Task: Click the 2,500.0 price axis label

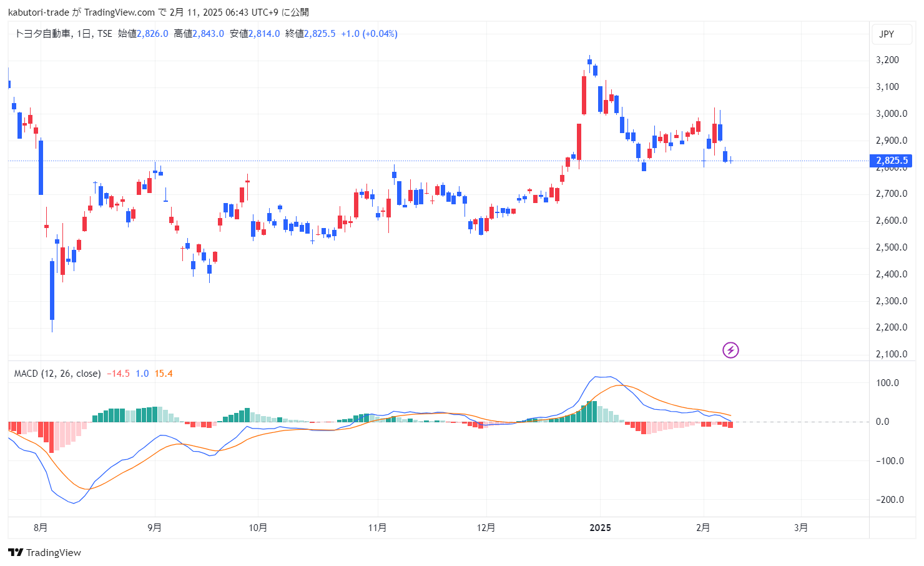Action: point(892,247)
